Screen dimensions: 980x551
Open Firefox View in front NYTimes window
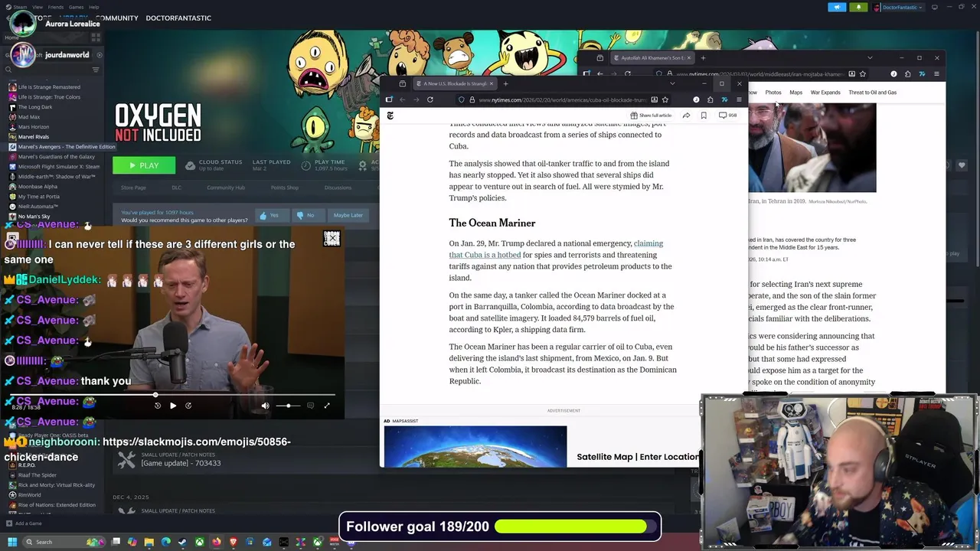402,83
